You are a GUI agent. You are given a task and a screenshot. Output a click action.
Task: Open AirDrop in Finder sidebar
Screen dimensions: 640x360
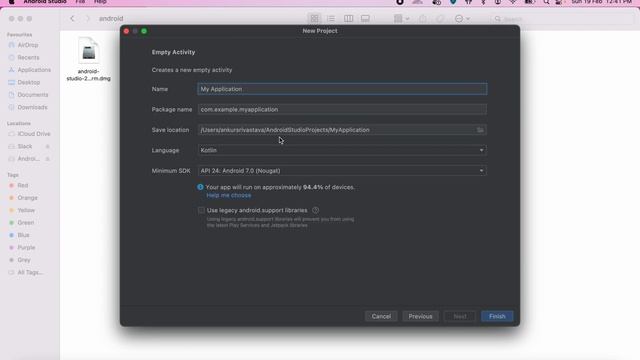click(x=28, y=45)
